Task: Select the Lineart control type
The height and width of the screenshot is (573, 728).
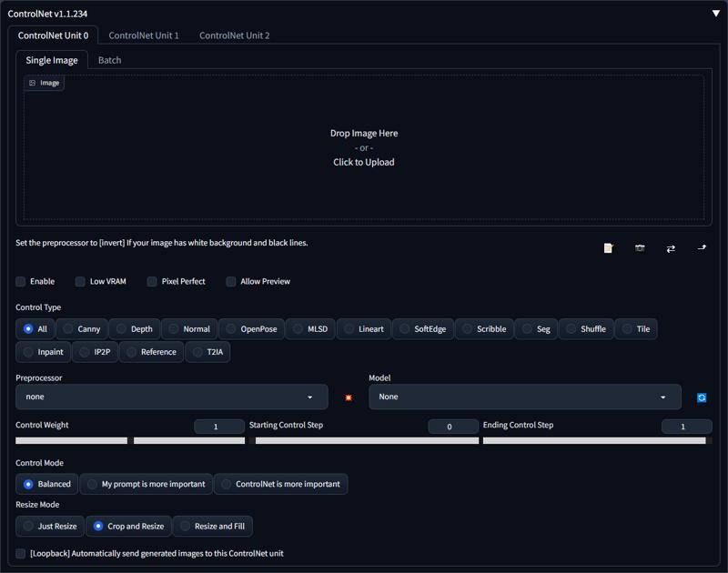Action: coord(364,329)
